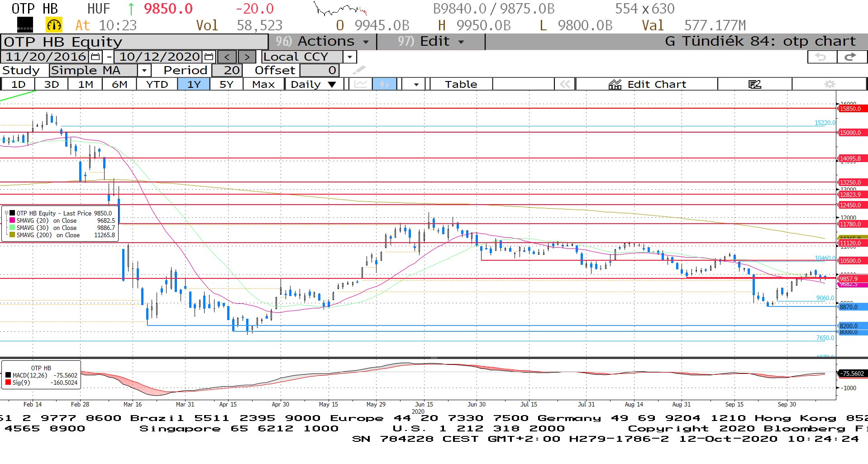
Task: Open 97) Edit menu
Action: click(430, 42)
